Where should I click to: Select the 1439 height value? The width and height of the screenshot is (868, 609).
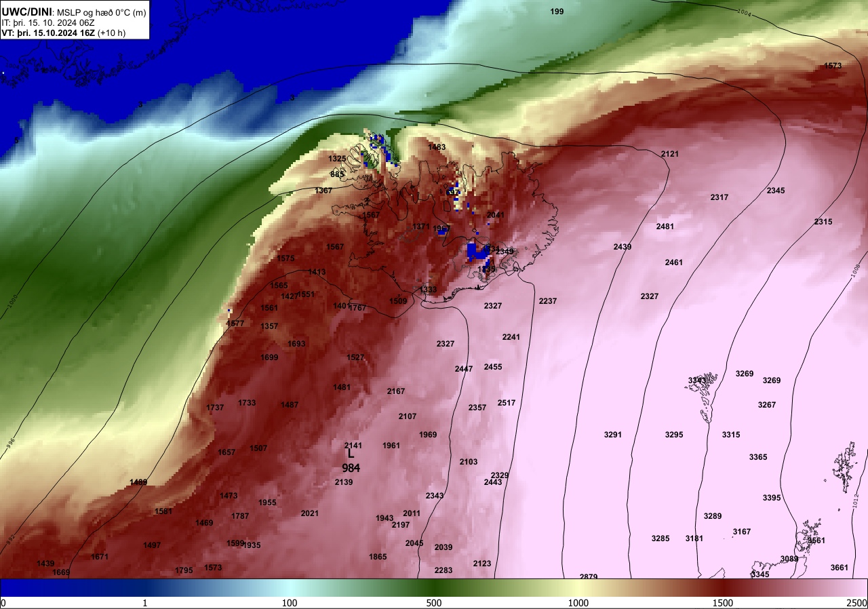45,564
